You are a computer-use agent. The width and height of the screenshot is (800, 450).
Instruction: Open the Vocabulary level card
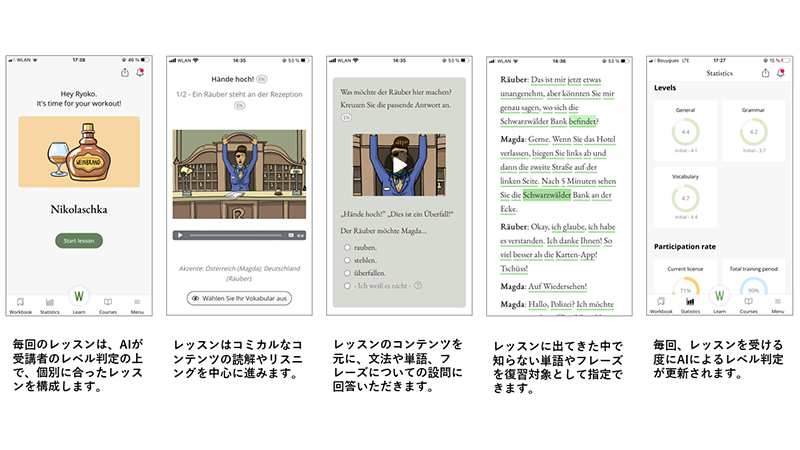685,193
